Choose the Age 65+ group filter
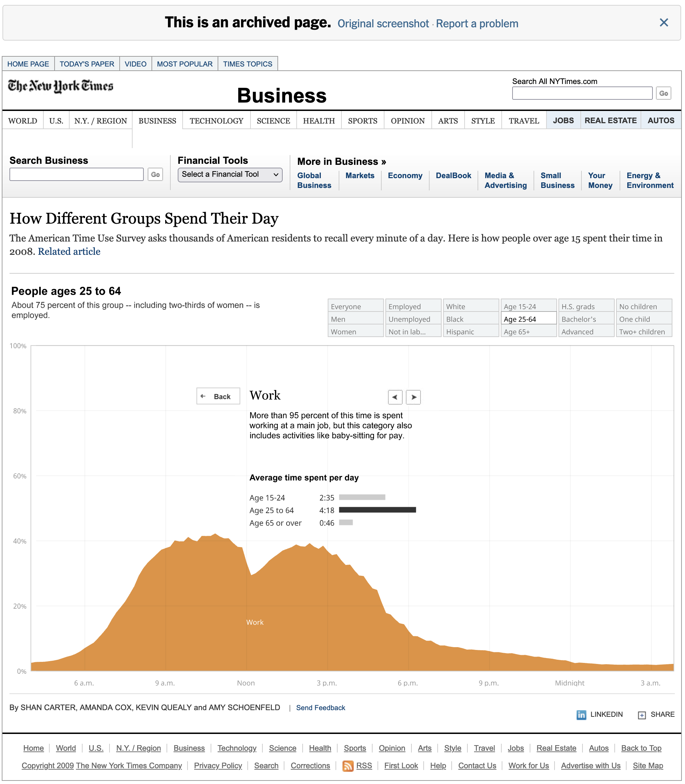Viewport: 685px width, 784px height. pyautogui.click(x=528, y=331)
